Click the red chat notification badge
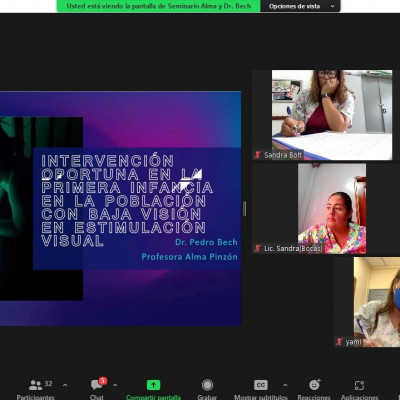This screenshot has height=400, width=400. pyautogui.click(x=103, y=381)
